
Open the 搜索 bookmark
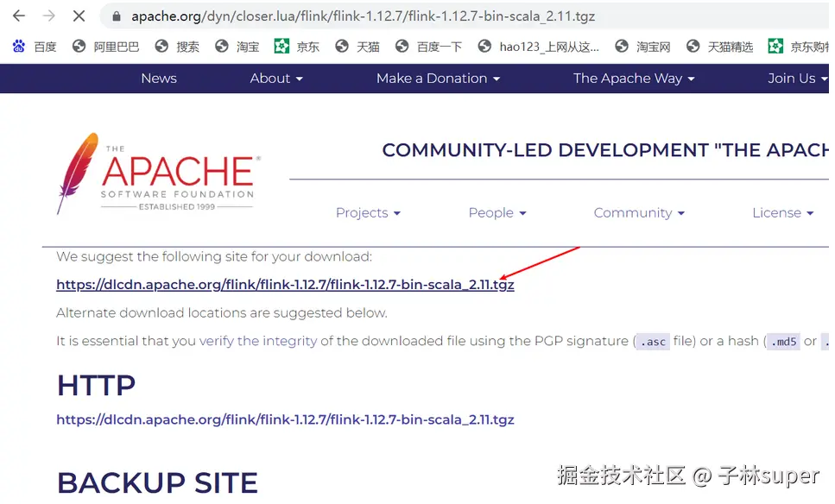pyautogui.click(x=177, y=47)
